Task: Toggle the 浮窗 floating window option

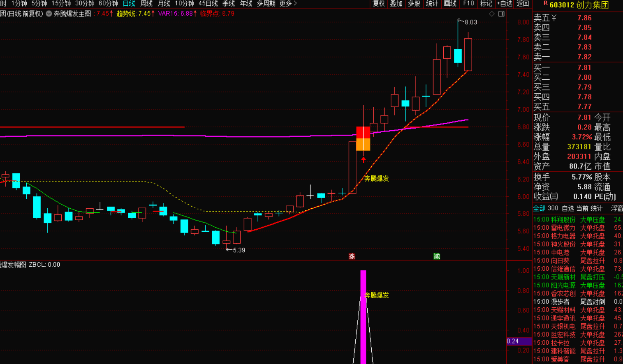Action: [x=617, y=209]
